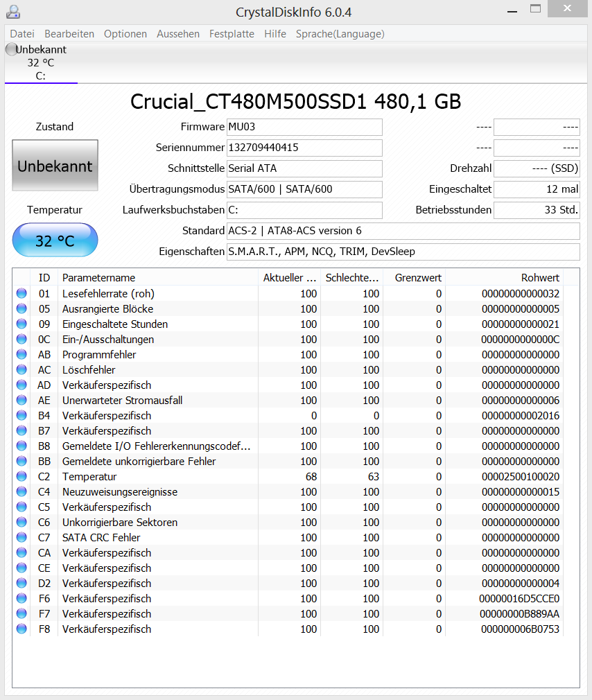Click the blue status icon for ID 05
Viewport: 592px width, 700px height.
click(21, 308)
